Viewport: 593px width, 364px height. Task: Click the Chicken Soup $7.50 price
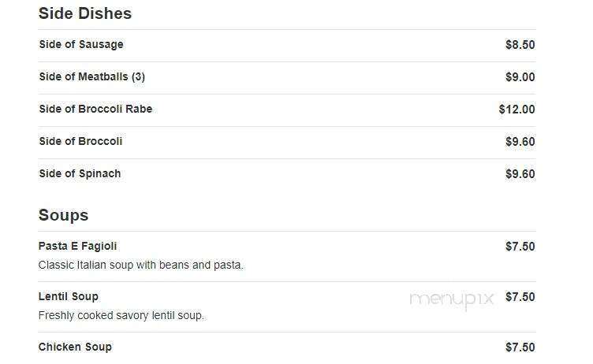pos(520,347)
